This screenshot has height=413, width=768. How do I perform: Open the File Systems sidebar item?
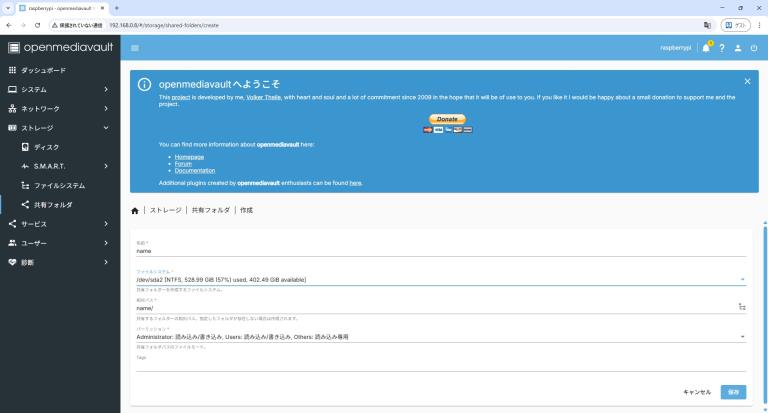(60, 185)
